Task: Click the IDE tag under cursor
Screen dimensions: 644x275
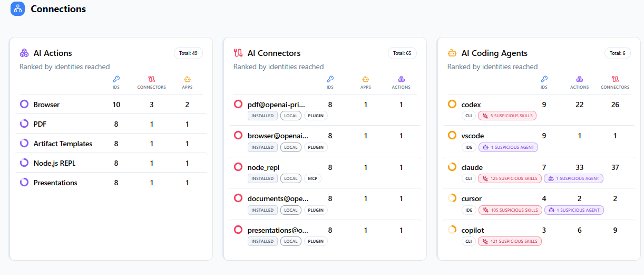Action: [x=469, y=210]
